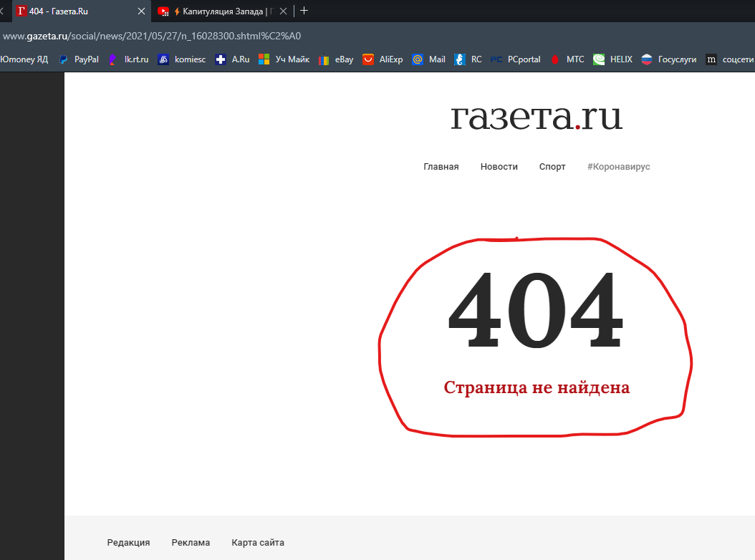Open the komiesc bookmark
This screenshot has height=560, width=755.
click(x=182, y=59)
